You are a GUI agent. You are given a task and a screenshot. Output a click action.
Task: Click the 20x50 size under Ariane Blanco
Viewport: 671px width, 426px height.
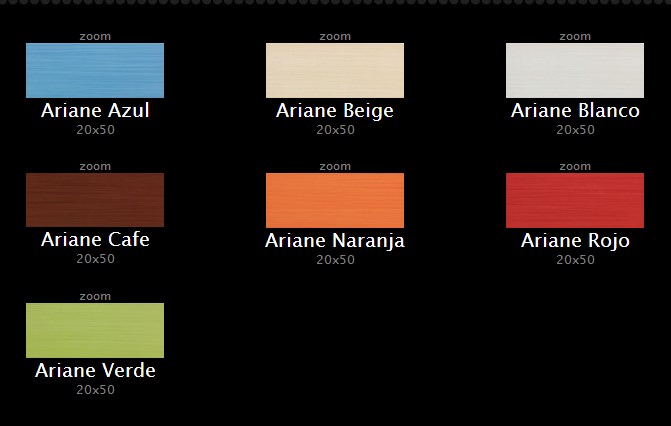[576, 130]
